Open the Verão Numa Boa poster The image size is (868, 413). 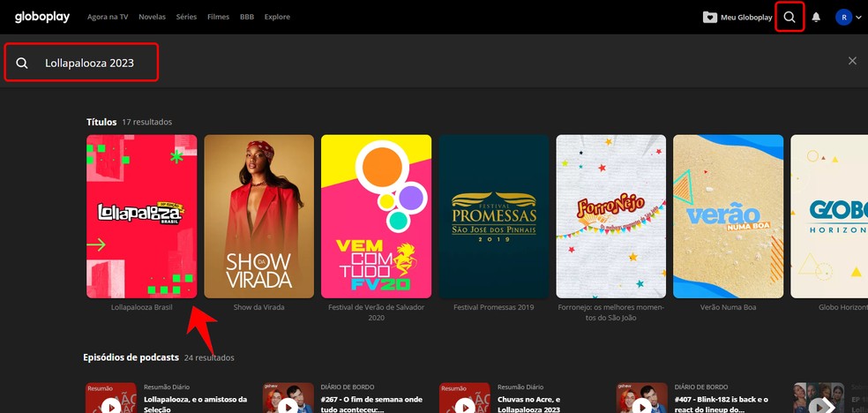pyautogui.click(x=728, y=216)
